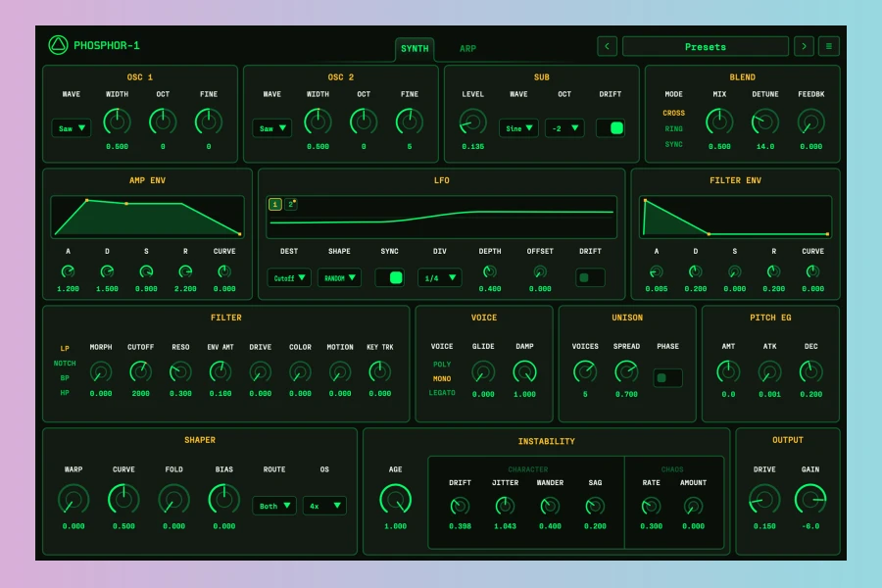Toggle the UNISON PHASE switch
Image resolution: width=882 pixels, height=588 pixels.
point(667,378)
